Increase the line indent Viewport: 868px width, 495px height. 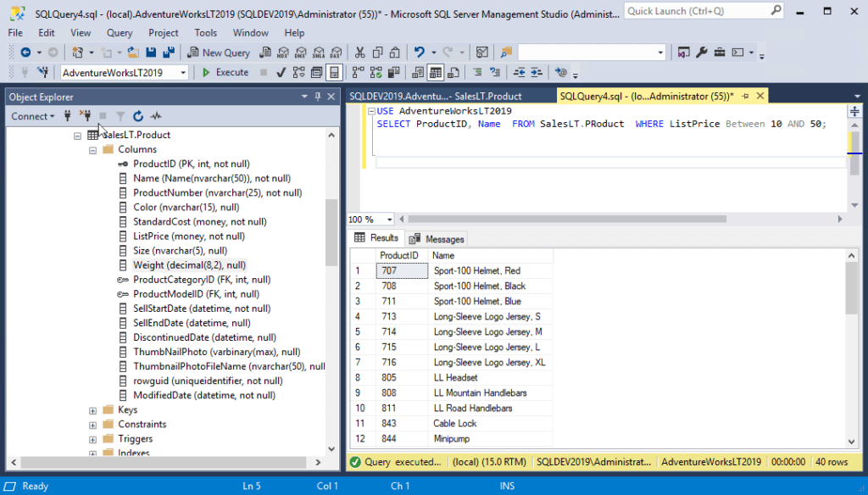point(537,73)
